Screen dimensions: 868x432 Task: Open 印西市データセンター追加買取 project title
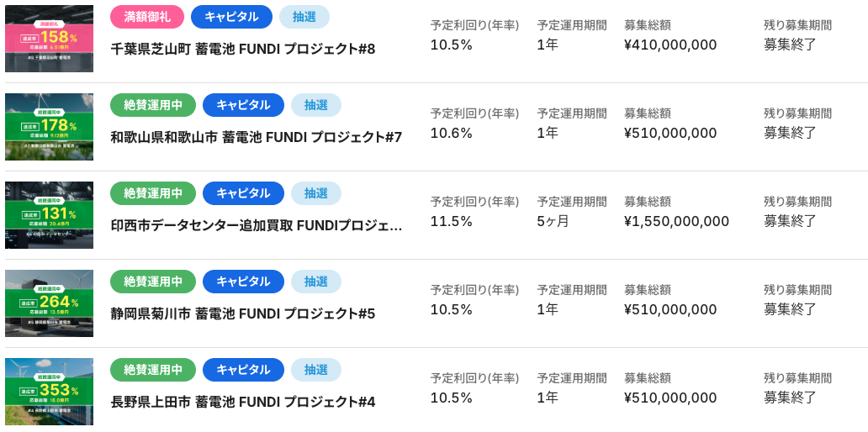tap(257, 225)
